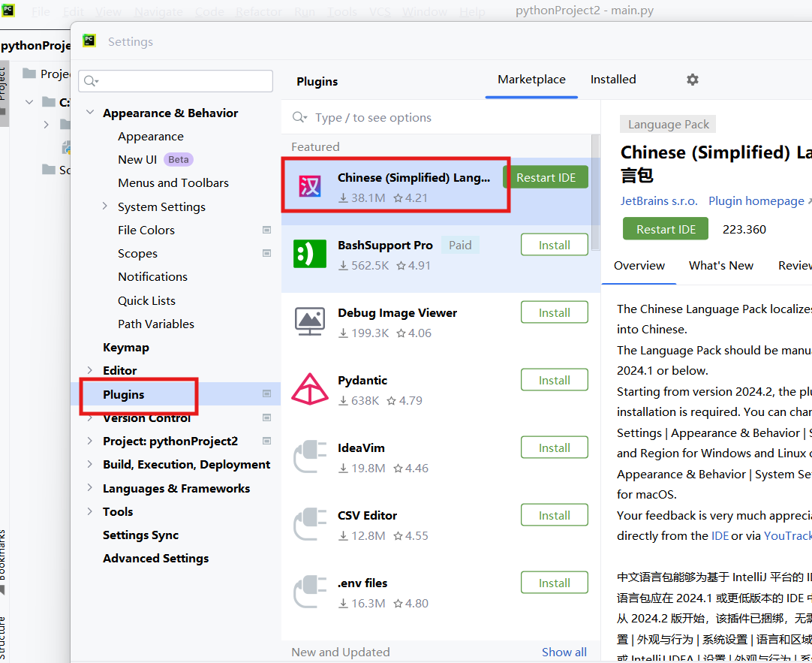Expand the Editor settings section

[x=90, y=370]
